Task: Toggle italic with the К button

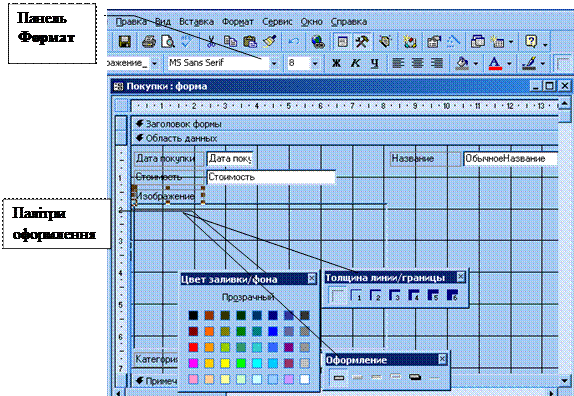Action: (x=355, y=63)
